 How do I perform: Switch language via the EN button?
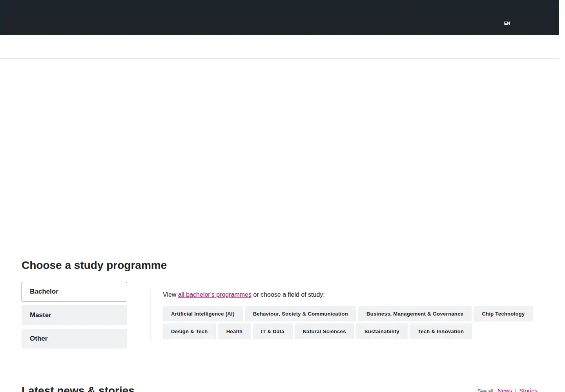point(507,23)
